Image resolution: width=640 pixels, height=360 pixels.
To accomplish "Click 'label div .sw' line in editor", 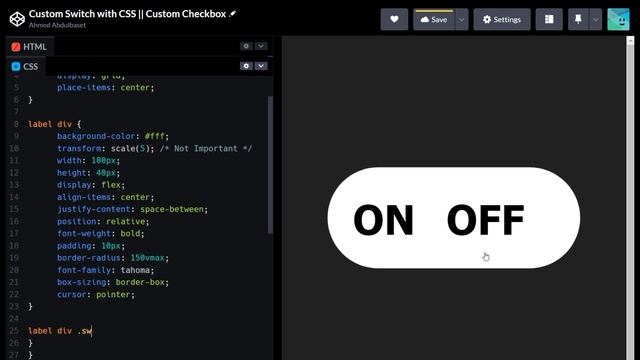I will pyautogui.click(x=60, y=331).
